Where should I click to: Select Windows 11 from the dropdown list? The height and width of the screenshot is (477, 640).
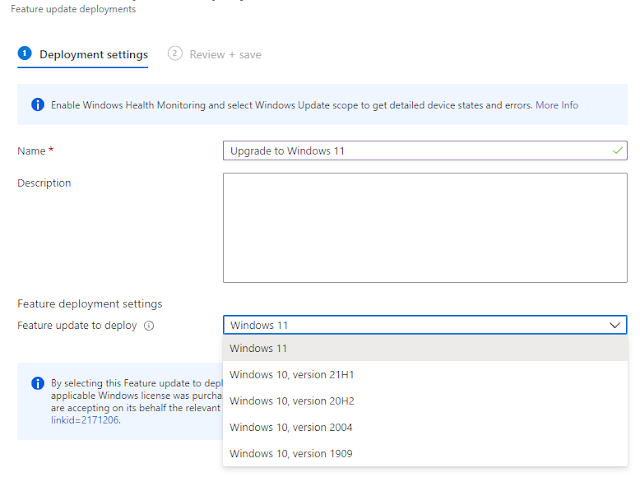[x=425, y=348]
